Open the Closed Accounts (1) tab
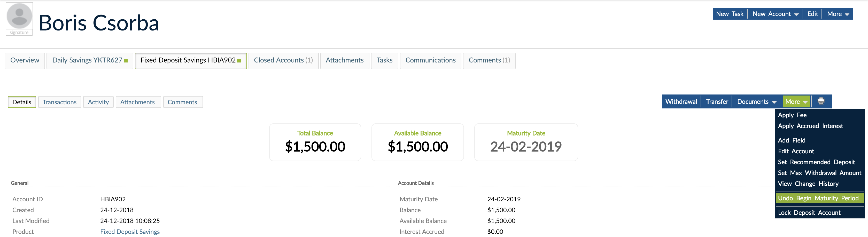This screenshot has height=237, width=868. (283, 60)
